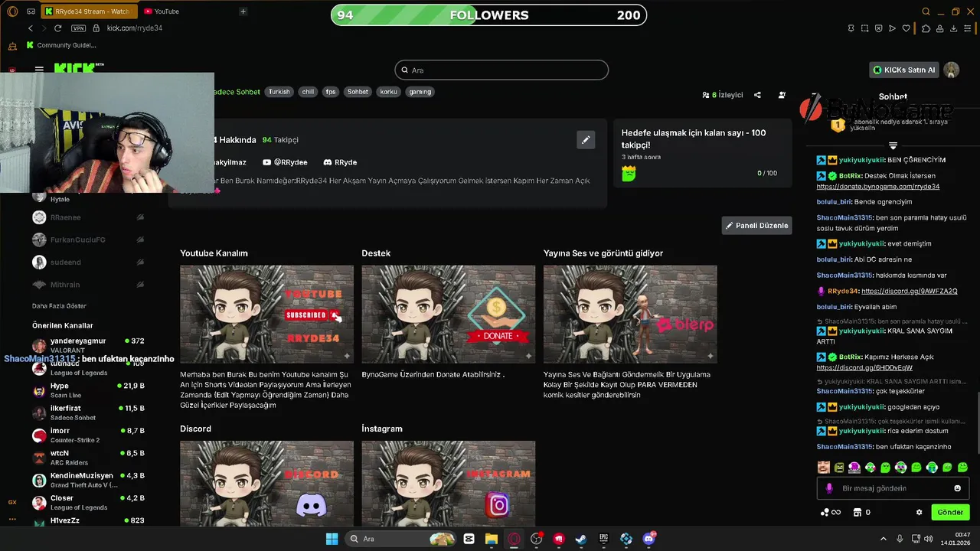Open Closer League of Legends channel
Viewport: 980px width, 551px height.
[x=88, y=503]
